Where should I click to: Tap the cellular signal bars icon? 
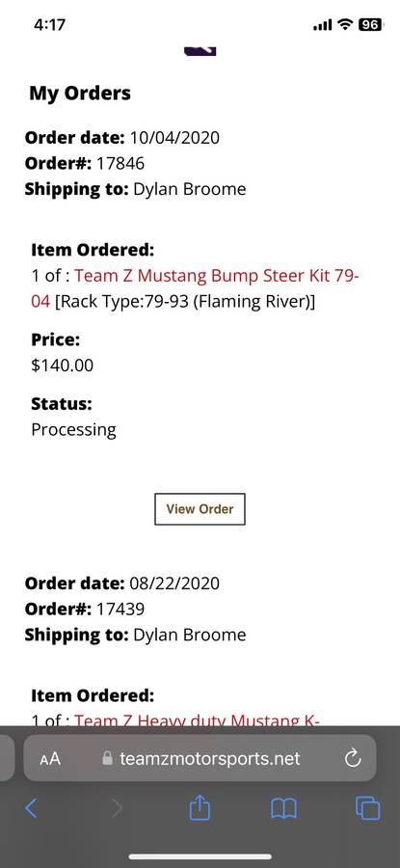323,25
